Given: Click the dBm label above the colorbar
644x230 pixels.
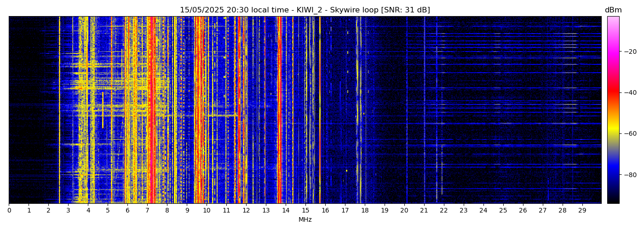Looking at the screenshot, I should 613,10.
